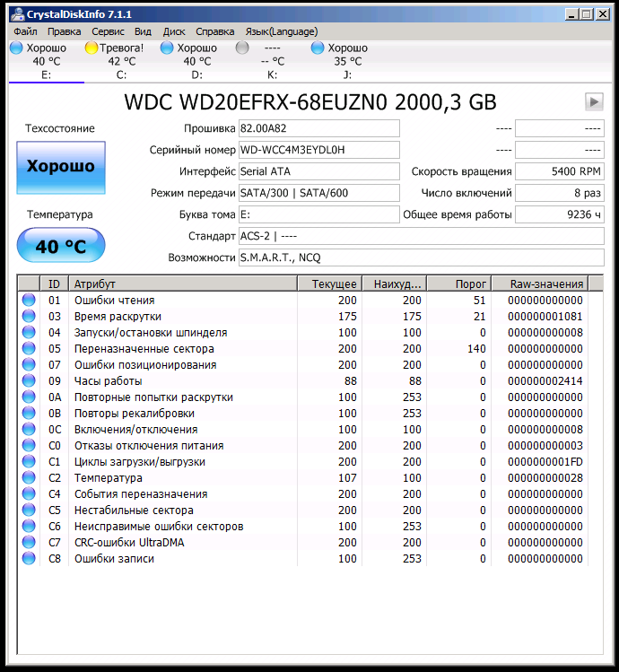Select disk D: blue status icon
619x672 pixels.
click(167, 48)
